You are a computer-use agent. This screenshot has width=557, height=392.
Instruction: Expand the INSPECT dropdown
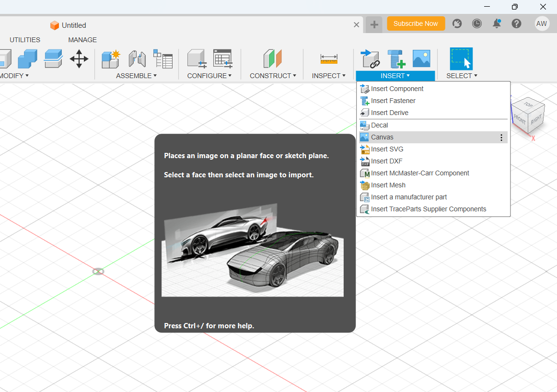[328, 76]
